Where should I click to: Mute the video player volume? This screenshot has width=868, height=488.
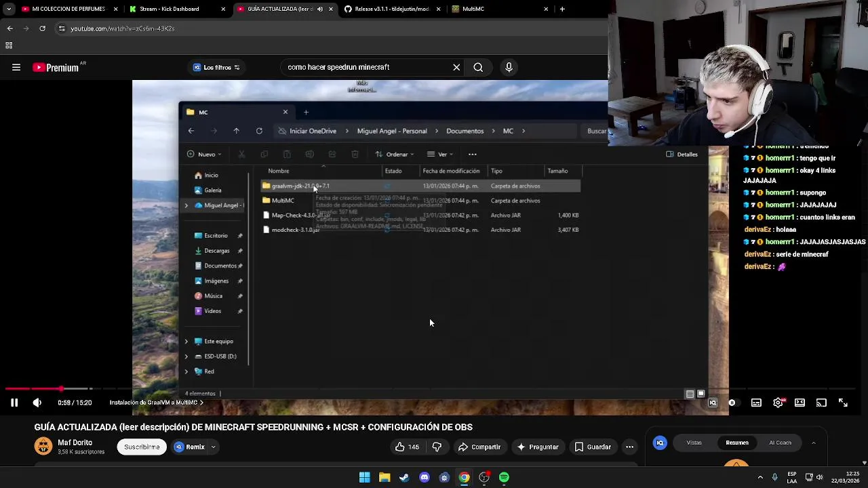pyautogui.click(x=37, y=403)
